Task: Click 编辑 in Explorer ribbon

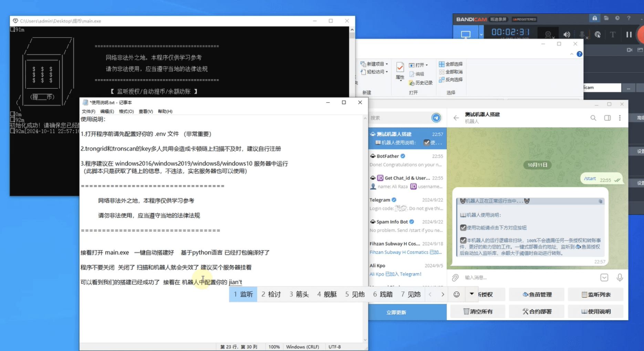Action: click(417, 74)
